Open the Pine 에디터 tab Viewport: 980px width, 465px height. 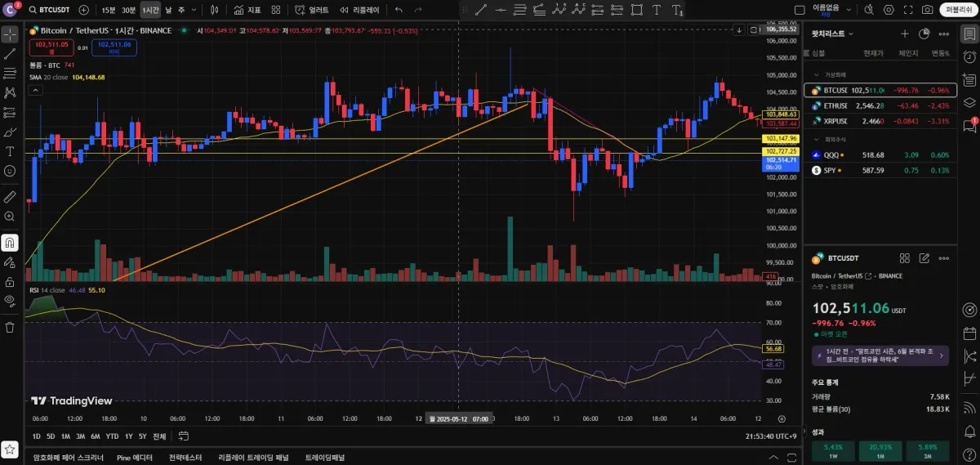pos(135,458)
